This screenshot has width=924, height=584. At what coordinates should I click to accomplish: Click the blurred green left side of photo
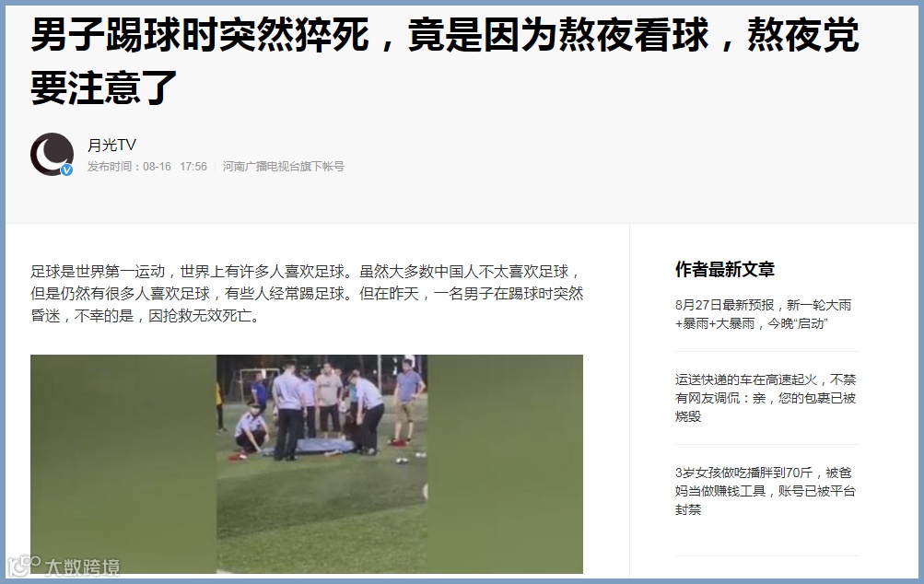pyautogui.click(x=123, y=463)
